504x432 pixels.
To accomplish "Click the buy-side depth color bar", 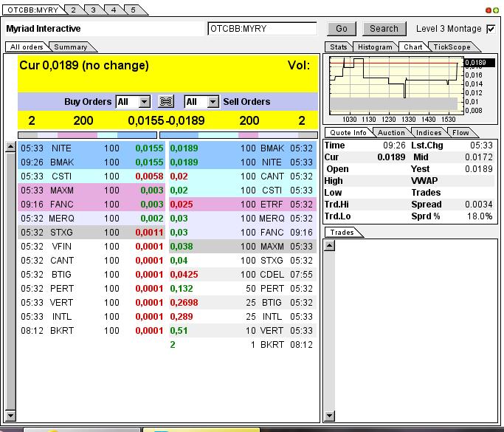I will (x=87, y=135).
